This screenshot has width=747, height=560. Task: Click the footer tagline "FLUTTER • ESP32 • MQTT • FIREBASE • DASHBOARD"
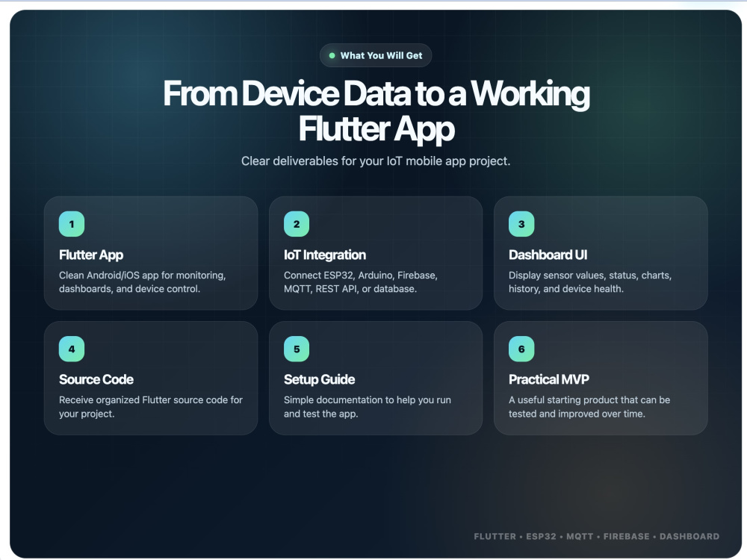tap(596, 536)
